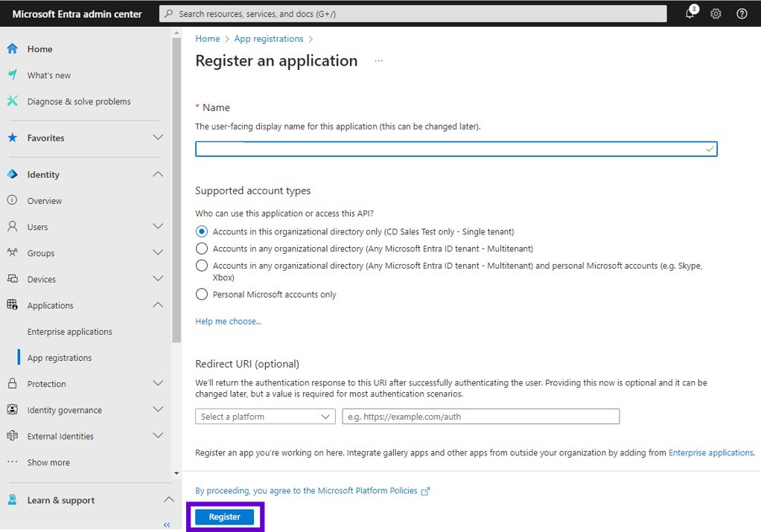Viewport: 761px width, 532px height.
Task: Click the Groups people icon
Action: click(x=13, y=253)
